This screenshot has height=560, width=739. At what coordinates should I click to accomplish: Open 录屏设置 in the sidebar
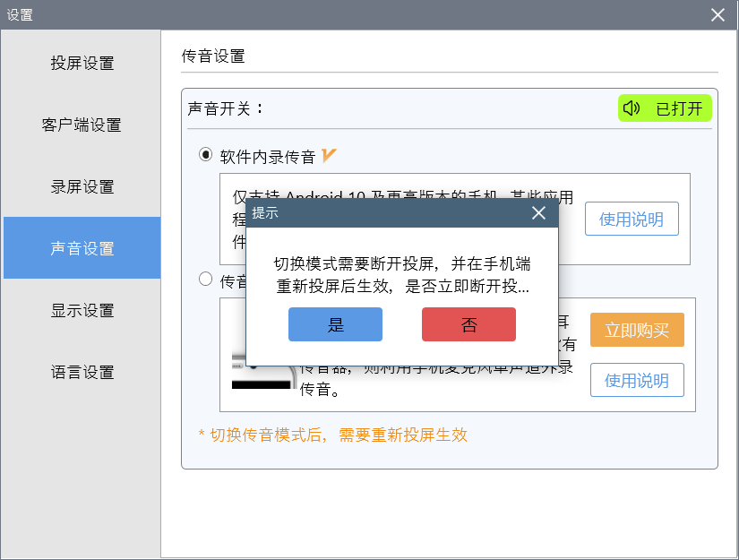coord(82,186)
